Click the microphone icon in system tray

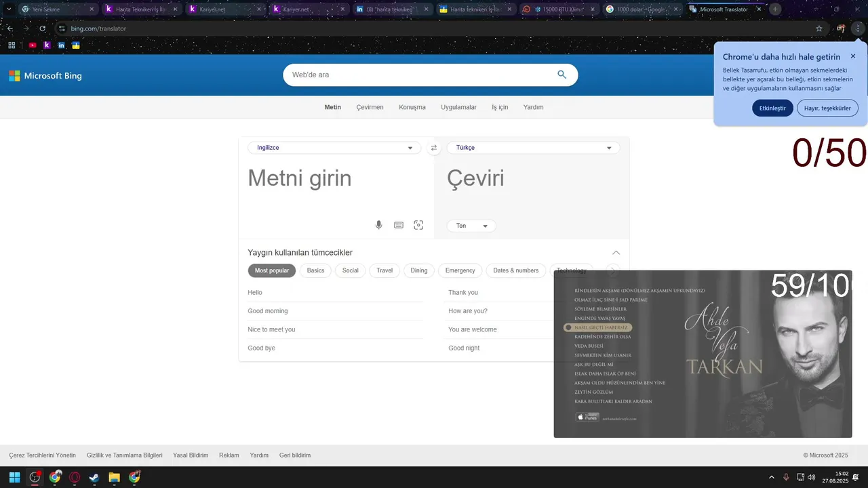(x=786, y=477)
